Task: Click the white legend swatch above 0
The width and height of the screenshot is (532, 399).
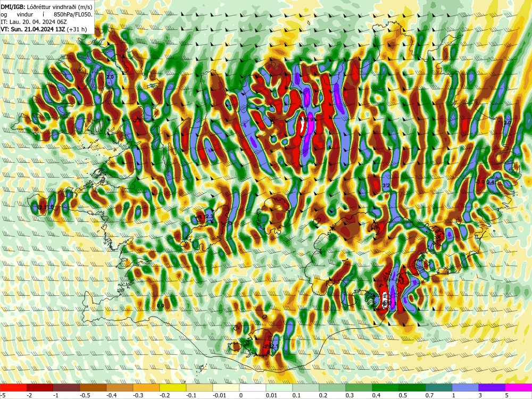Action: (252, 387)
